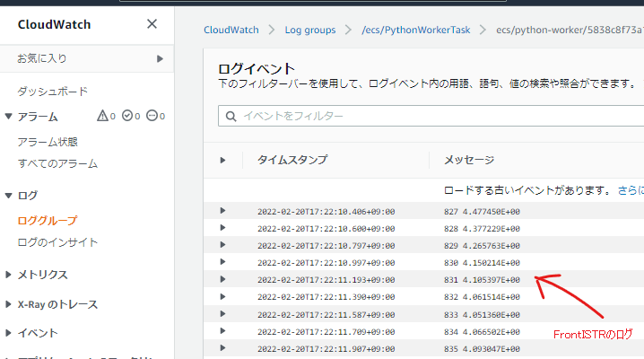Select timestamp 2022-02-20T17:22:11.390+09:00

coord(326,297)
